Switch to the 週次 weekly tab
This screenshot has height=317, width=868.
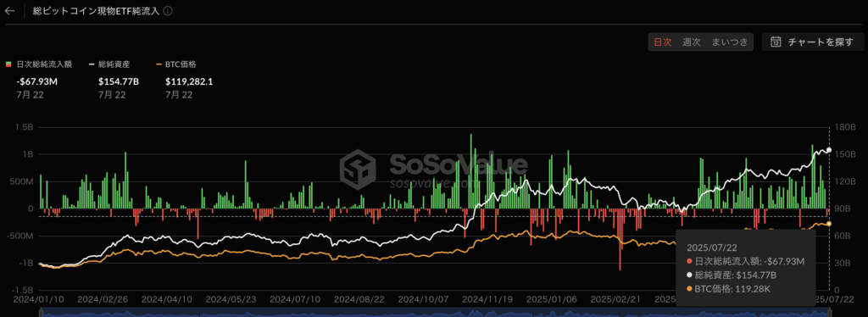[x=692, y=42]
